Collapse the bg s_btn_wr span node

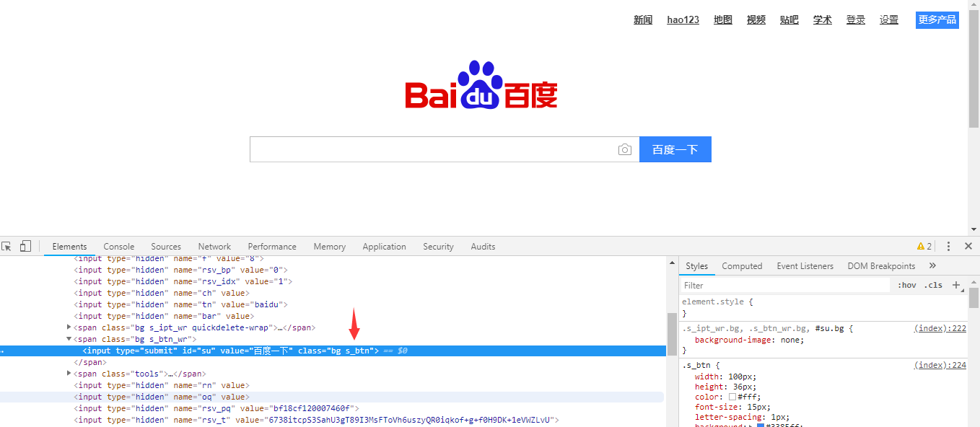[69, 339]
